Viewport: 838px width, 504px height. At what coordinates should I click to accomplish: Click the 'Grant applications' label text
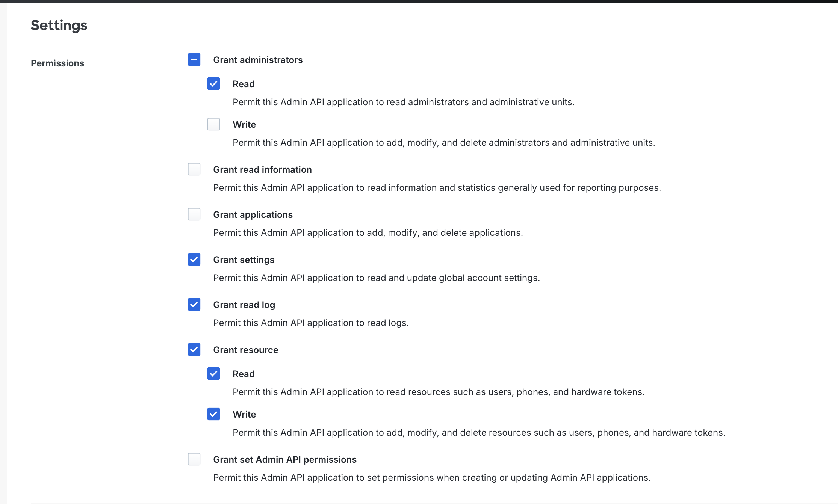[x=253, y=215]
